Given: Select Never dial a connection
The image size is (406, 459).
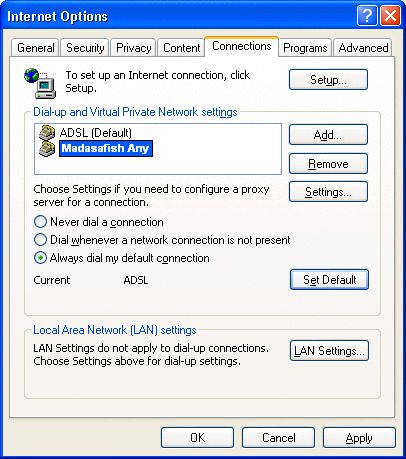Looking at the screenshot, I should (x=40, y=222).
